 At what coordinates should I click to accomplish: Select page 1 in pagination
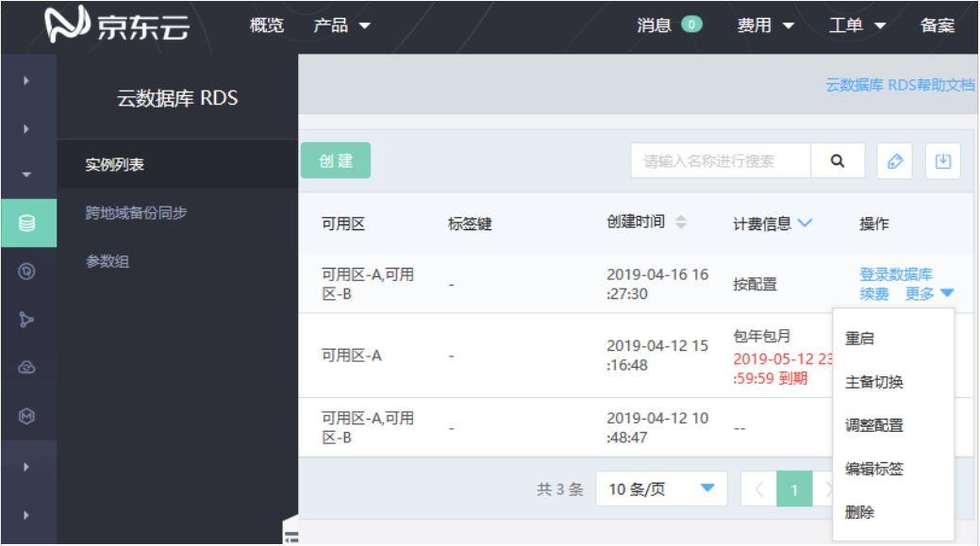[794, 488]
